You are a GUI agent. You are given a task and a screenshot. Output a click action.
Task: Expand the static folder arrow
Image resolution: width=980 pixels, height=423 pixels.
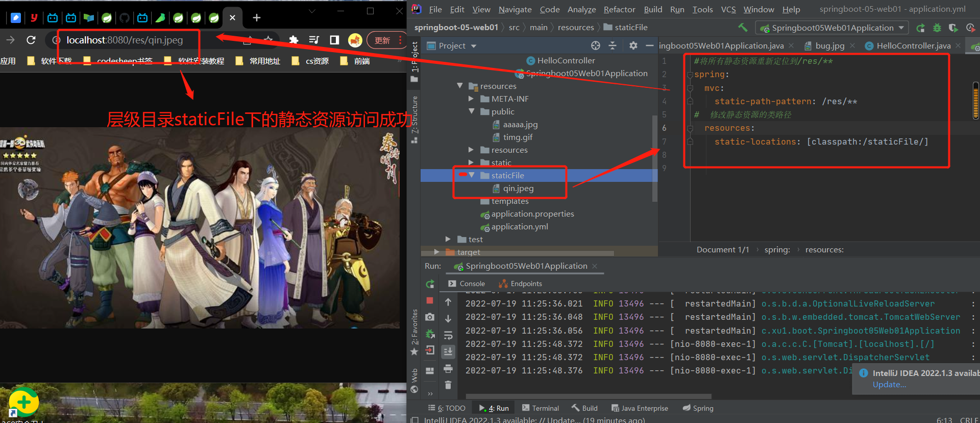(471, 162)
